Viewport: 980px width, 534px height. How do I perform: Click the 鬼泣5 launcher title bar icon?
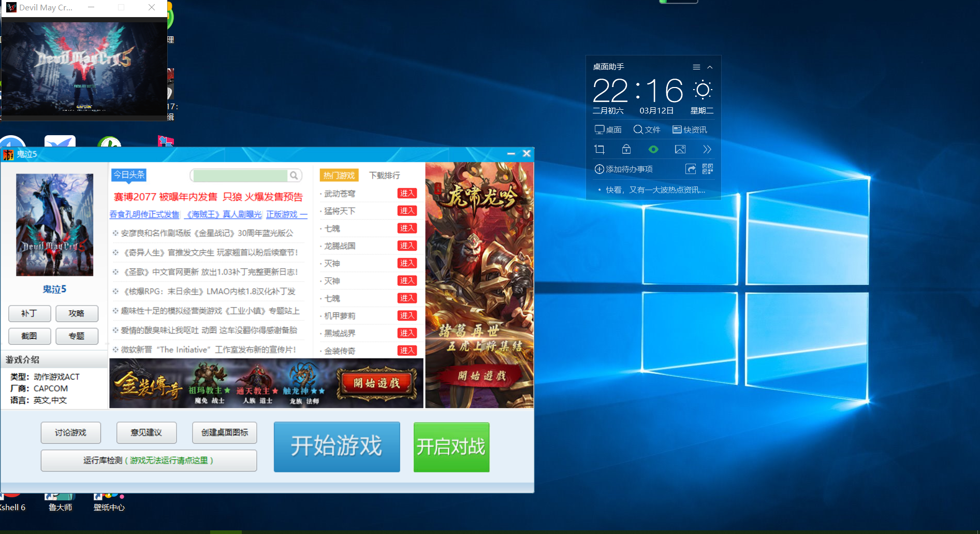(x=8, y=154)
